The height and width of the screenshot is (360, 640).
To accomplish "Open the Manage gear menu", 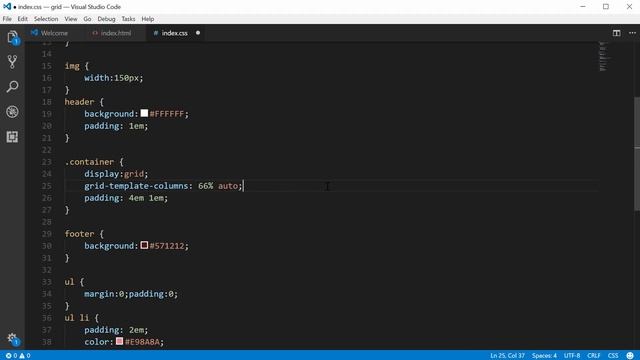I will tap(13, 339).
